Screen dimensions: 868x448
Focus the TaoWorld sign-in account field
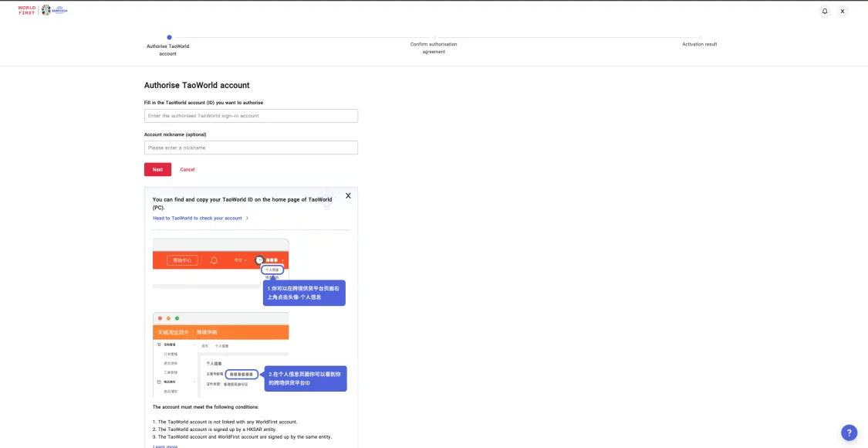(251, 116)
